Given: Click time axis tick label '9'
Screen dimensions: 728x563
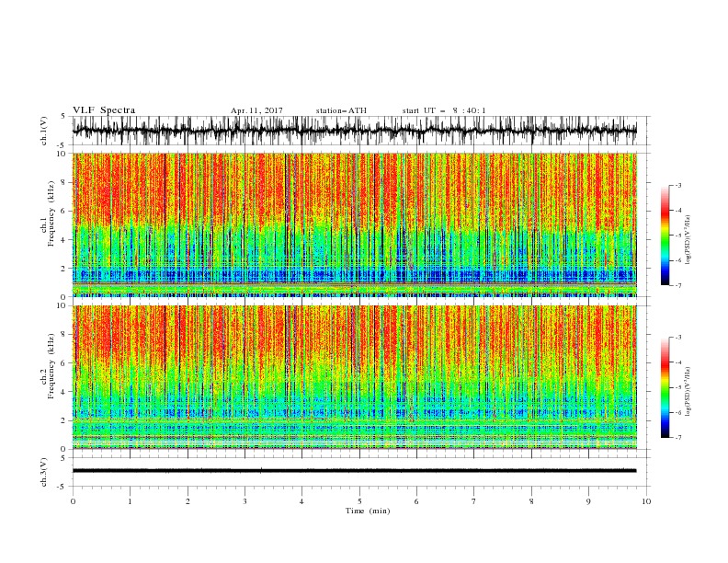Looking at the screenshot, I should (x=588, y=501).
